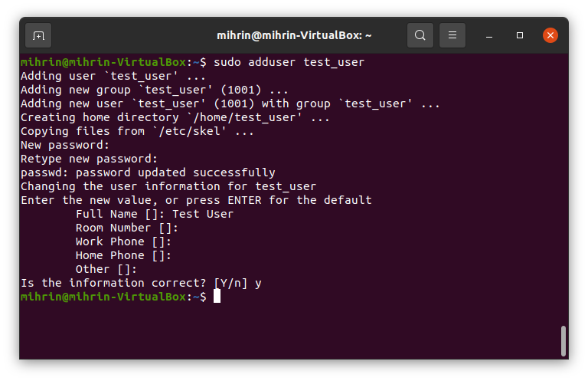Open a new terminal tab
This screenshot has width=588, height=381.
[38, 35]
